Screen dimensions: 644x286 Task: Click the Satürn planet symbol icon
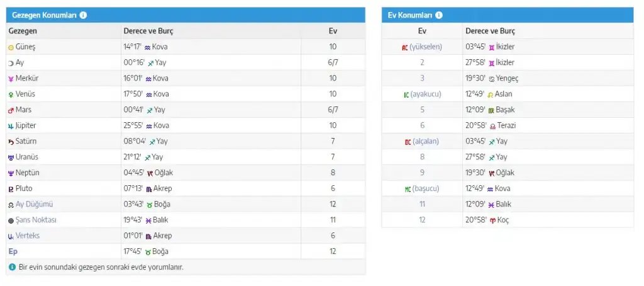(11, 142)
